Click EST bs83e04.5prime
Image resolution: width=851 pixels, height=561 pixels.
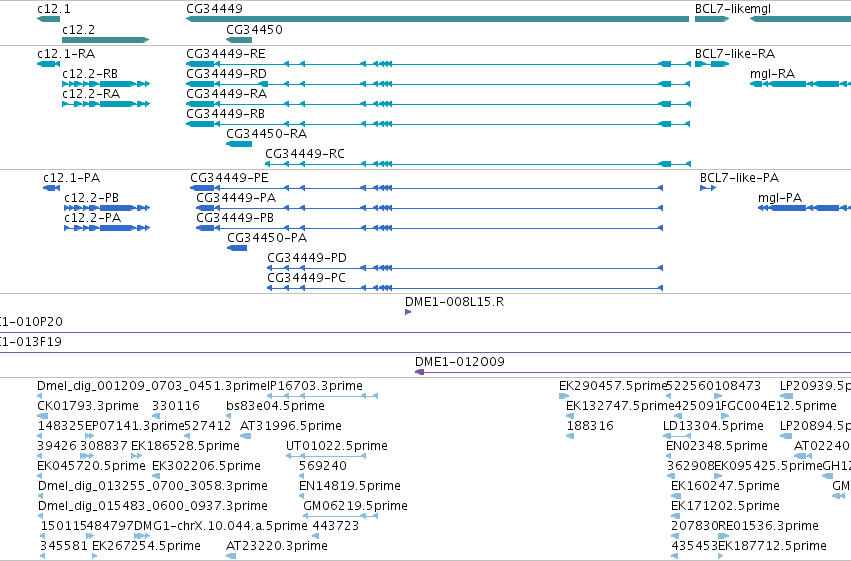click(275, 406)
